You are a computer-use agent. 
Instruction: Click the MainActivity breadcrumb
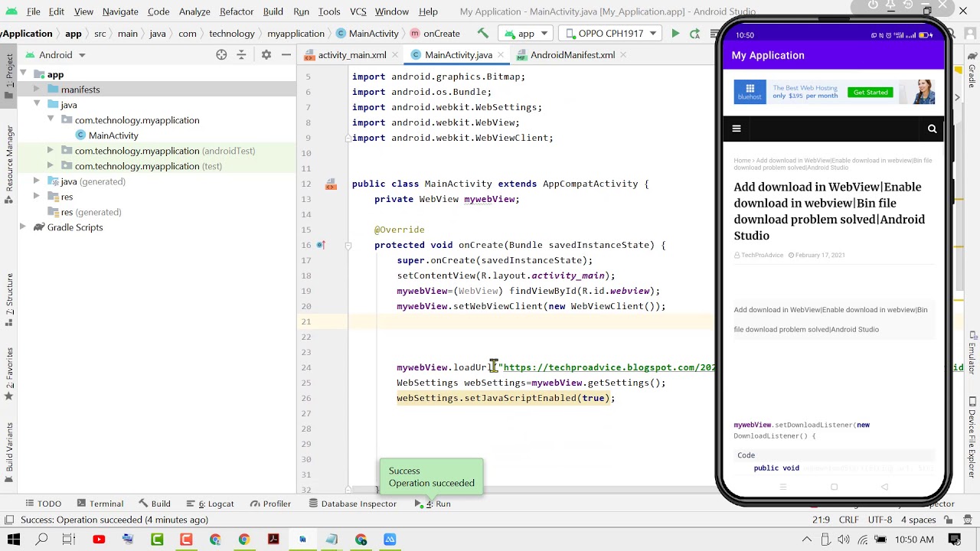tap(367, 34)
